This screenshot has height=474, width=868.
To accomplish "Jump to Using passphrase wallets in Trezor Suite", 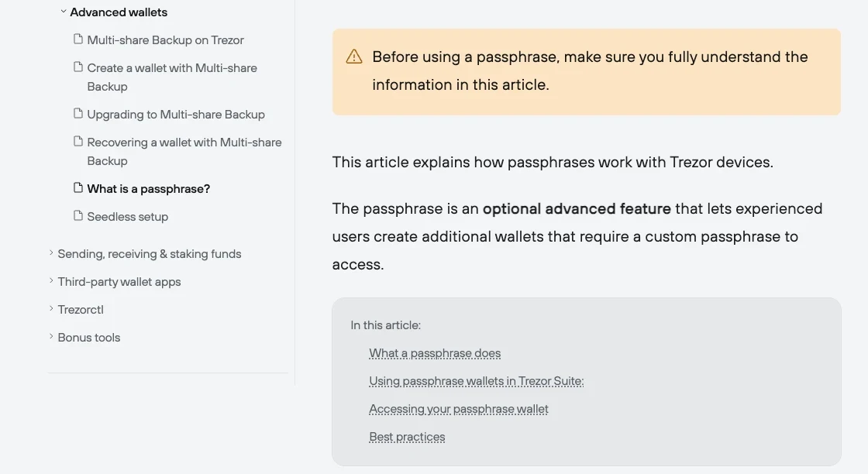I will point(476,381).
